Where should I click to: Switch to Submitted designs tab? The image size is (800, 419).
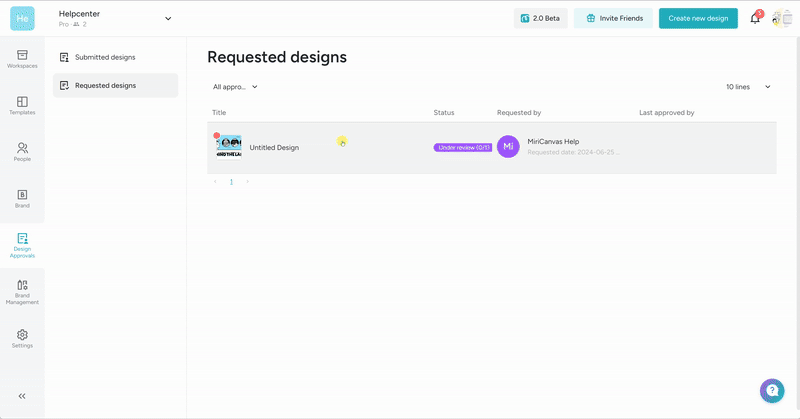coord(105,57)
